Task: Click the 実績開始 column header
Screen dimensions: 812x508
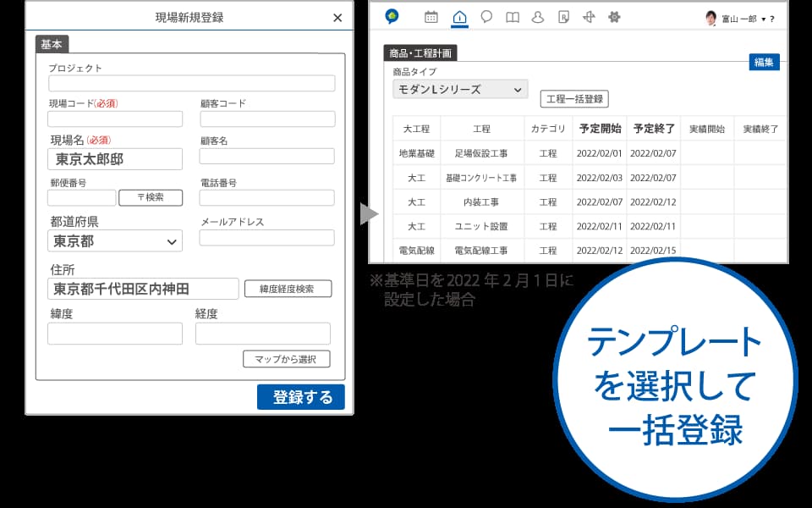Action: (707, 129)
